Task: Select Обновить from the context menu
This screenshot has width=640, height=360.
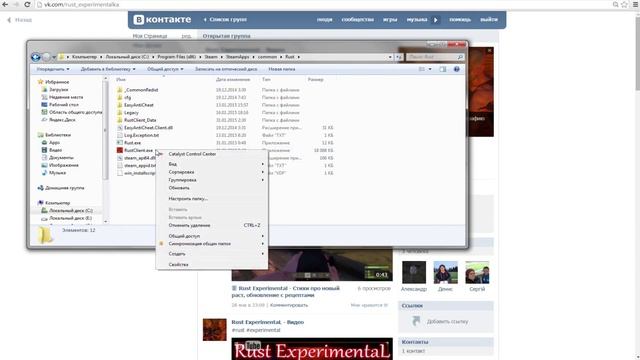Action: pyautogui.click(x=211, y=188)
